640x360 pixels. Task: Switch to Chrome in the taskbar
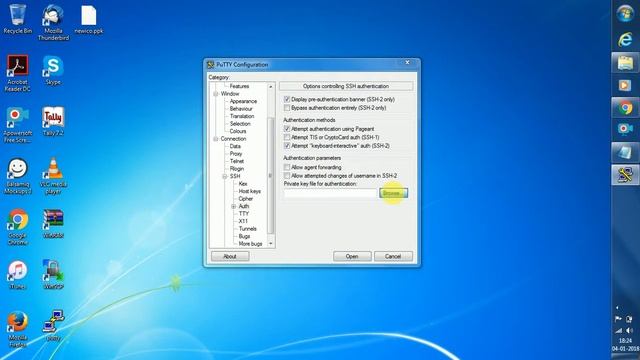coord(625,108)
